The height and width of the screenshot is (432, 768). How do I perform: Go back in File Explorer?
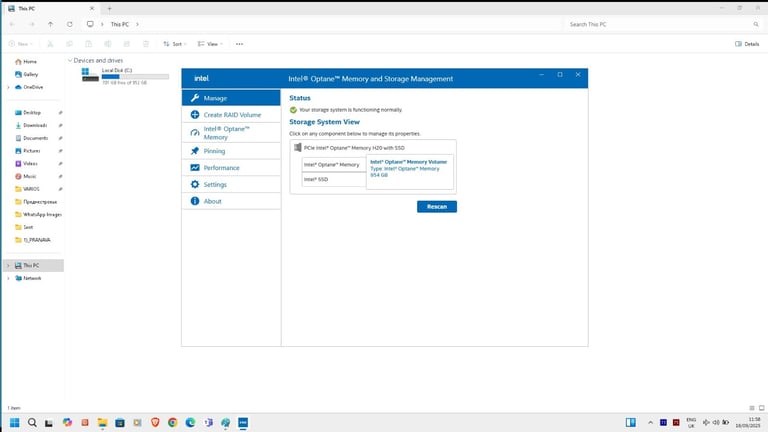[x=12, y=24]
